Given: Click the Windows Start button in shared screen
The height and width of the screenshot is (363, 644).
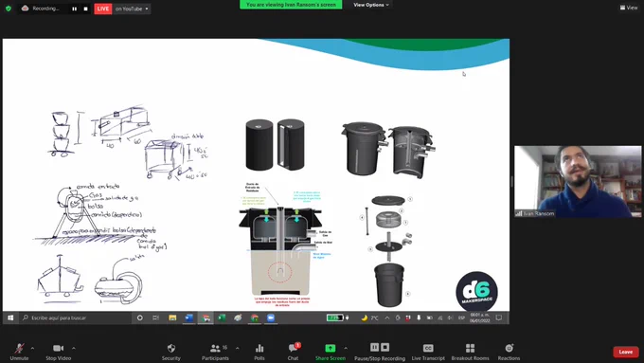Looking at the screenshot, I should (x=10, y=318).
